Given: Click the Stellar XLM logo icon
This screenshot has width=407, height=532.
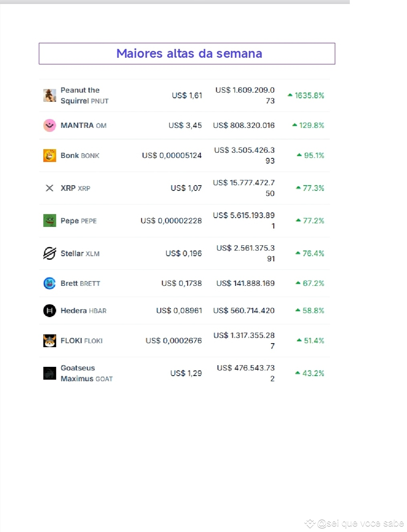Looking at the screenshot, I should pos(50,253).
